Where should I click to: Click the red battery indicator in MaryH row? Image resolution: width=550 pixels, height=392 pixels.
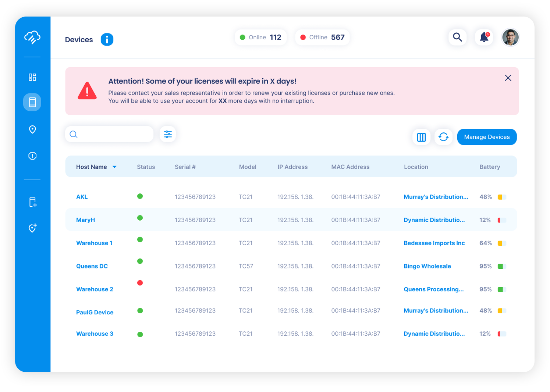pyautogui.click(x=502, y=220)
